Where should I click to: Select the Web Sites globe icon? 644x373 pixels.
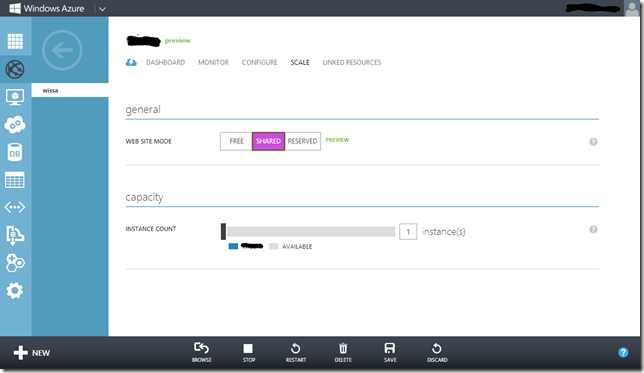click(15, 69)
